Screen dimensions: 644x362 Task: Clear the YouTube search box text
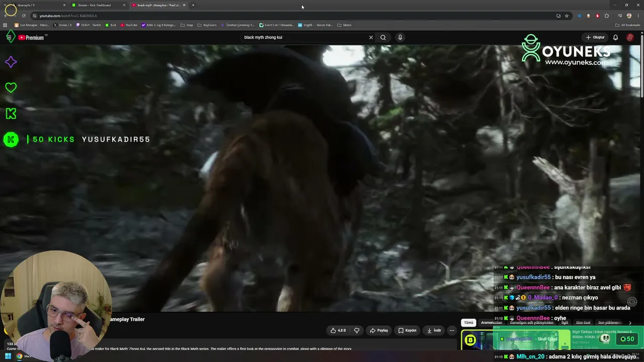pyautogui.click(x=371, y=37)
